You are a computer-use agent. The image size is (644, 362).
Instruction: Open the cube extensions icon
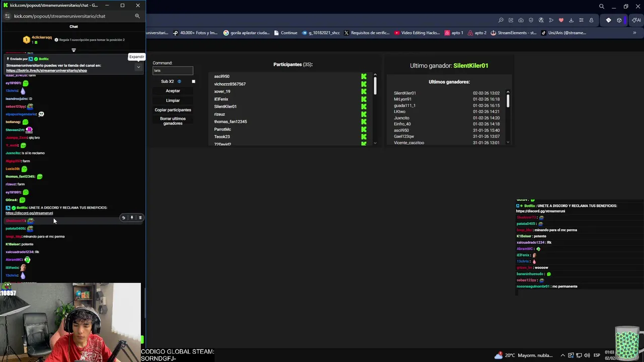tap(619, 20)
